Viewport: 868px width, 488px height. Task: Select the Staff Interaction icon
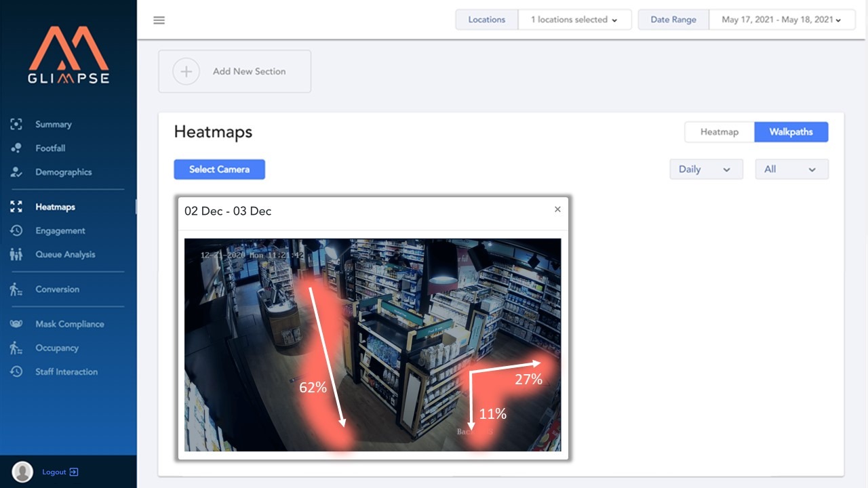[16, 371]
